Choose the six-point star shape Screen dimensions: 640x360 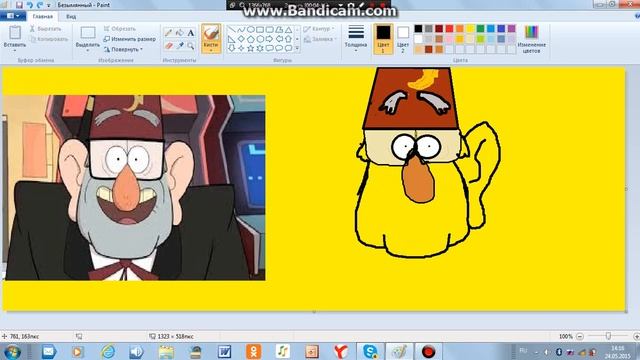click(x=260, y=48)
